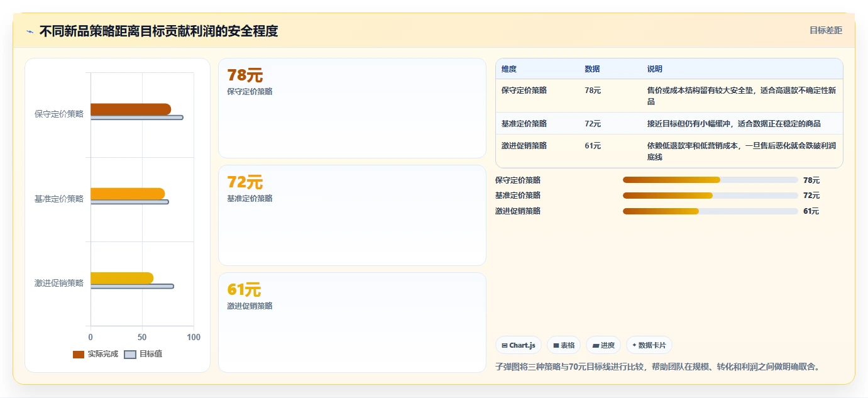Click the chart icon inside the Chart.js chip
868x398 pixels.
(505, 345)
